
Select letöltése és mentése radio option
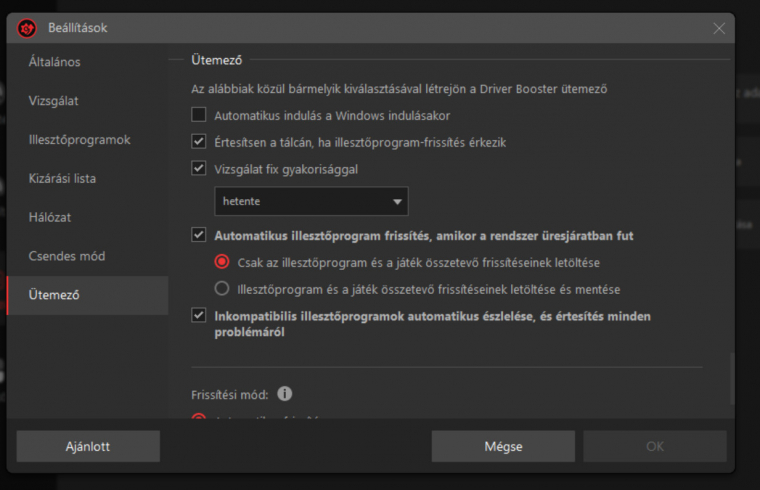click(222, 289)
